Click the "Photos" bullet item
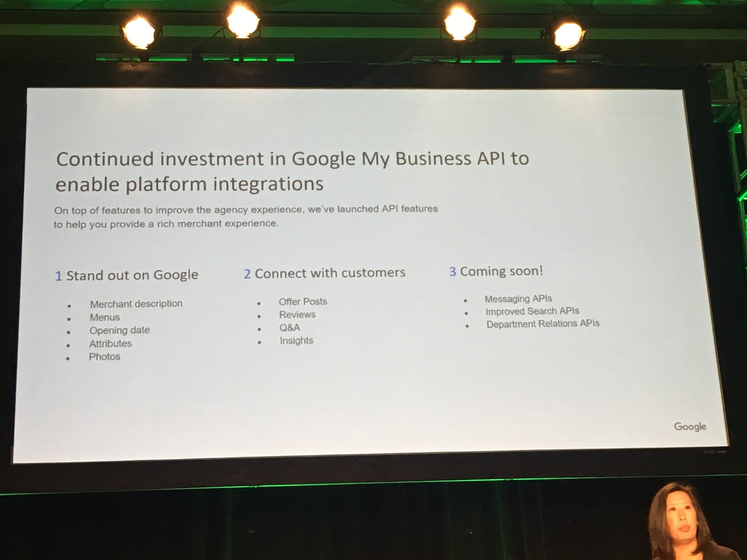747x560 pixels. [105, 357]
